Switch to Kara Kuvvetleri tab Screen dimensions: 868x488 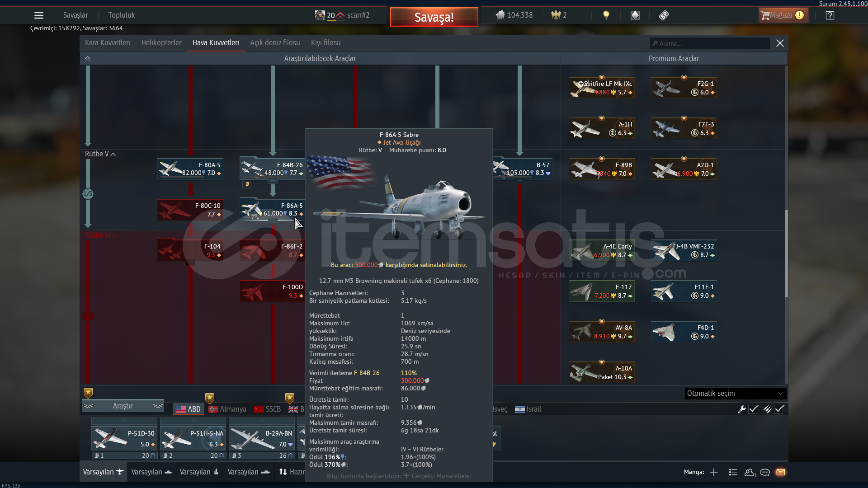coord(108,43)
